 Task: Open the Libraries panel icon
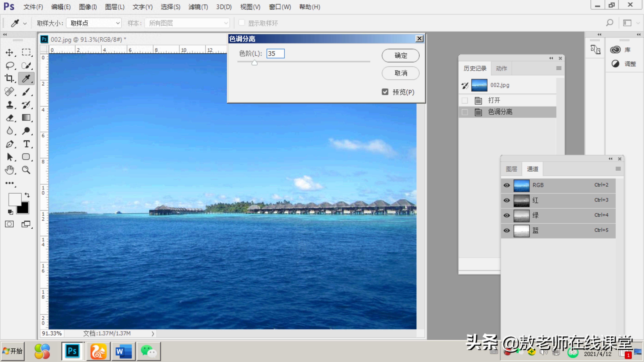615,50
